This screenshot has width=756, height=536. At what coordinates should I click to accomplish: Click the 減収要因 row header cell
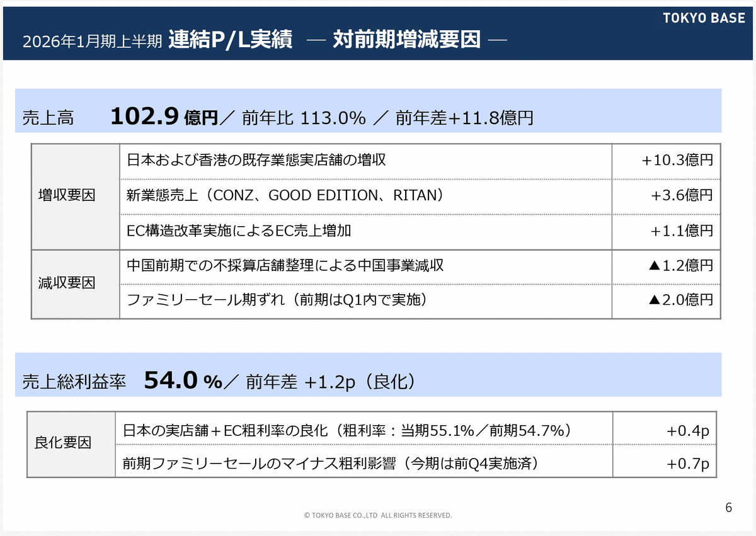coord(75,284)
